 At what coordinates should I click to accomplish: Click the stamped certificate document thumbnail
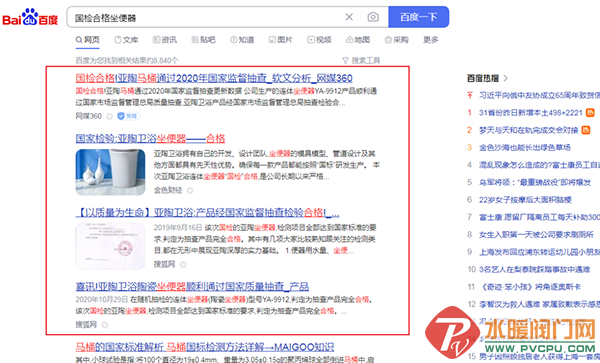point(110,246)
